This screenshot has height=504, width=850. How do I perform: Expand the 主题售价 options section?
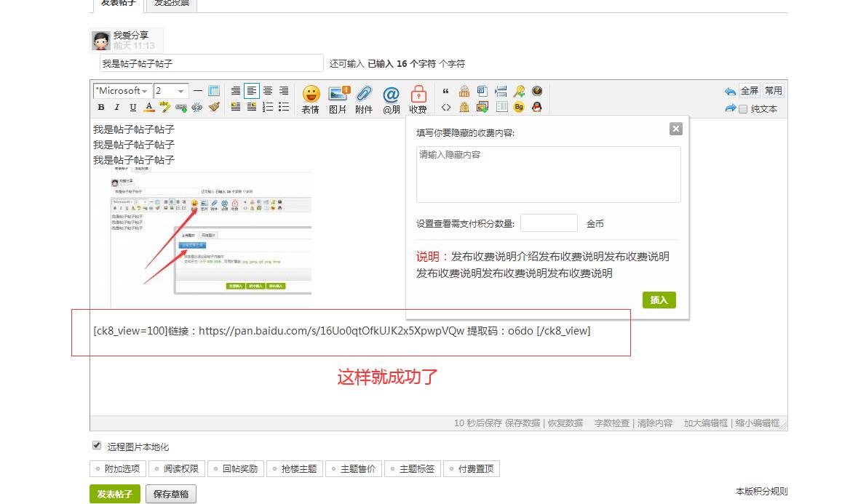tap(354, 469)
